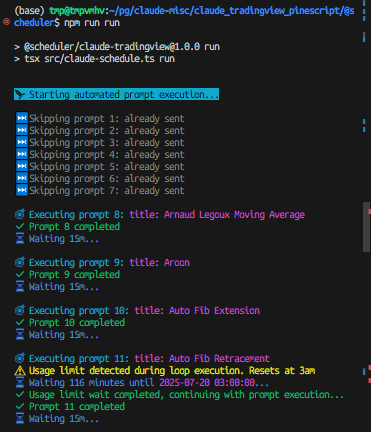The image size is (371, 432).
Task: Click the checkmark beside Prompt 11 completed
Action: [20, 406]
